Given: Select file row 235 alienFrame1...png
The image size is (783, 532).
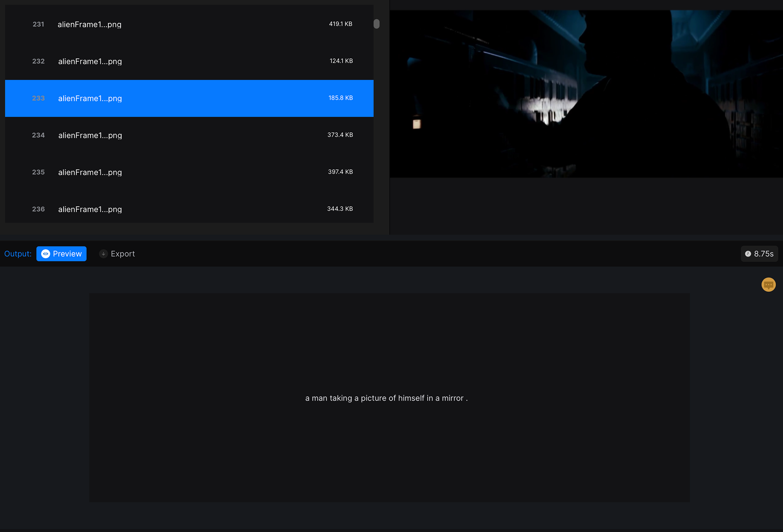Looking at the screenshot, I should tap(189, 172).
